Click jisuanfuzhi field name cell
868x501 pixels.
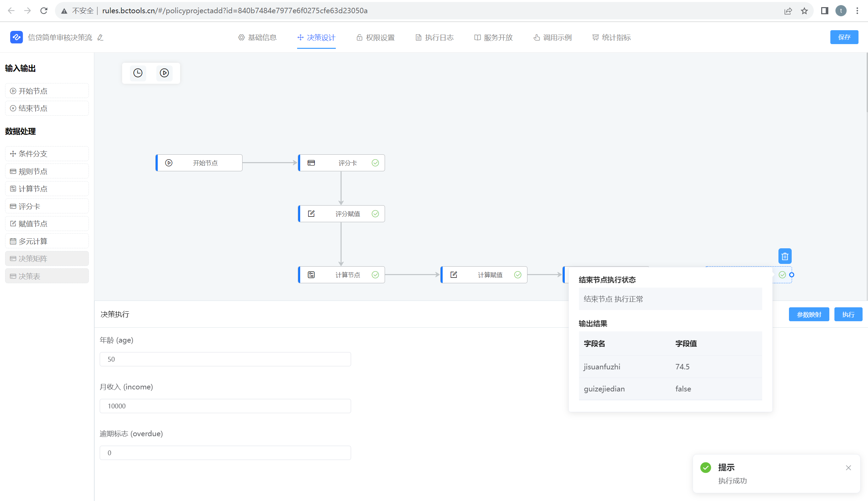point(602,367)
